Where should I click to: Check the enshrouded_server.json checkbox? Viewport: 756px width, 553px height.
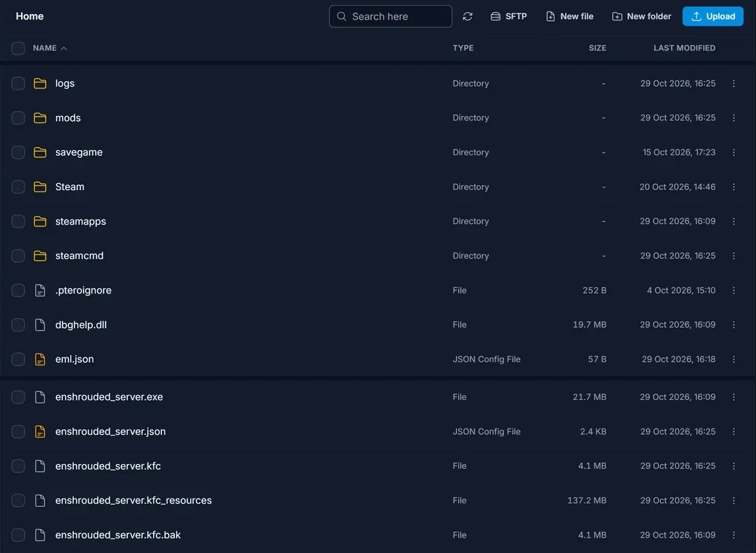(18, 431)
